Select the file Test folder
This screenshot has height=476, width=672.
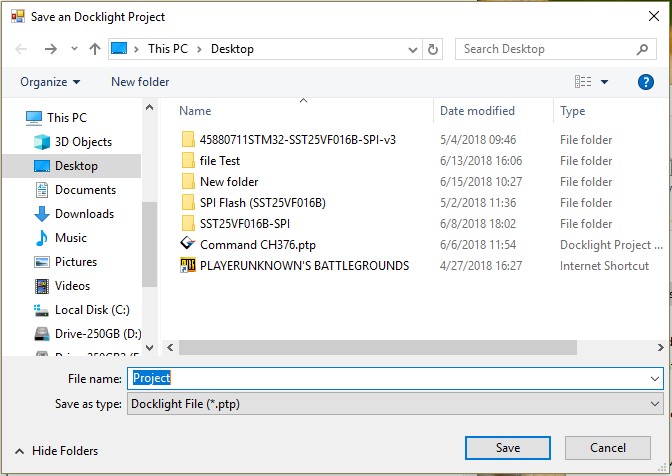(219, 161)
